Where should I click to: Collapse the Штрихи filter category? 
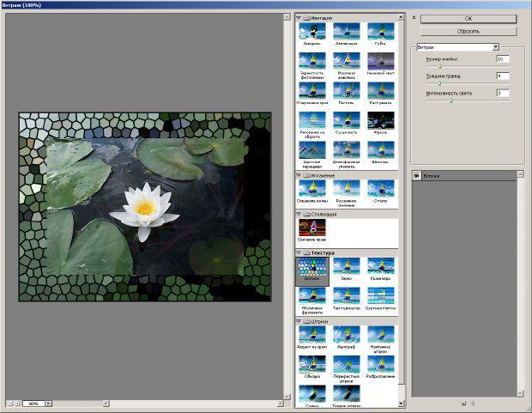coord(299,322)
